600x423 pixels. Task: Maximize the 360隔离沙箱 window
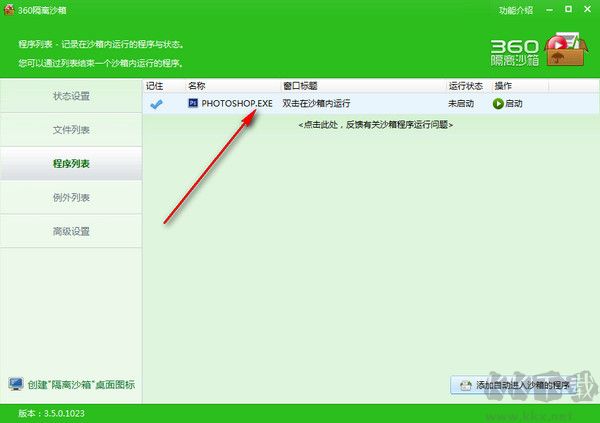click(569, 9)
